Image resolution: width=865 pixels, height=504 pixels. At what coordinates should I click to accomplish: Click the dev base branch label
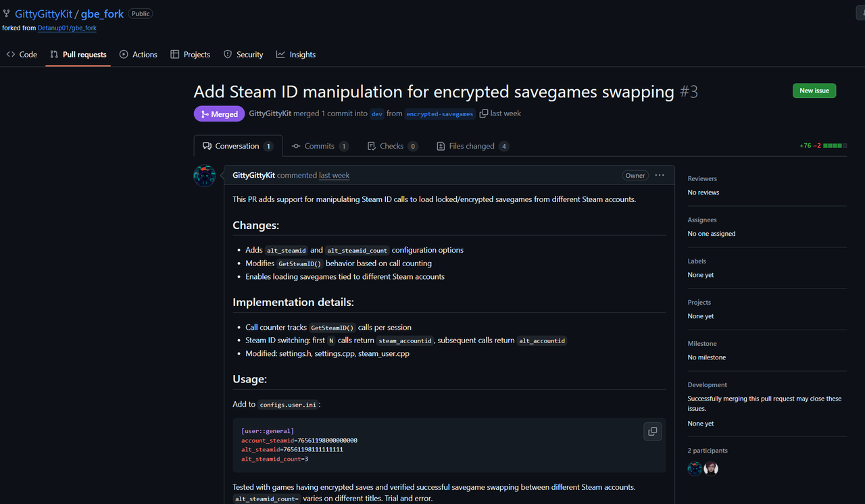(x=377, y=114)
